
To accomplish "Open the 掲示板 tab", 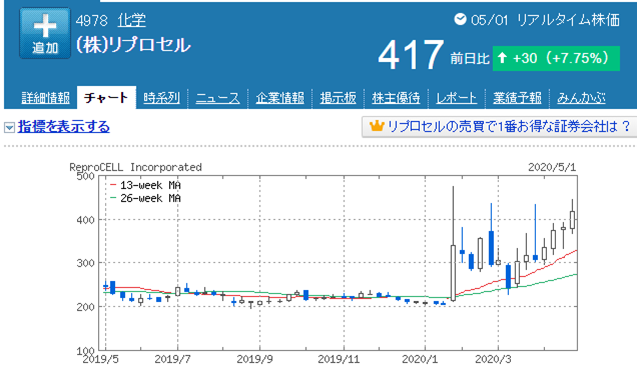I will coord(338,98).
